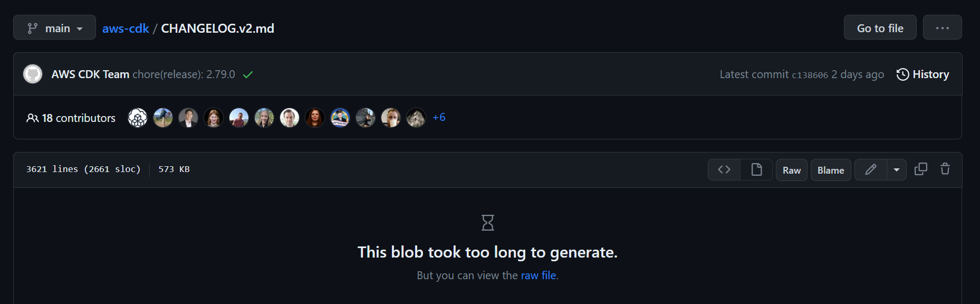Select the display source code icon

click(724, 169)
